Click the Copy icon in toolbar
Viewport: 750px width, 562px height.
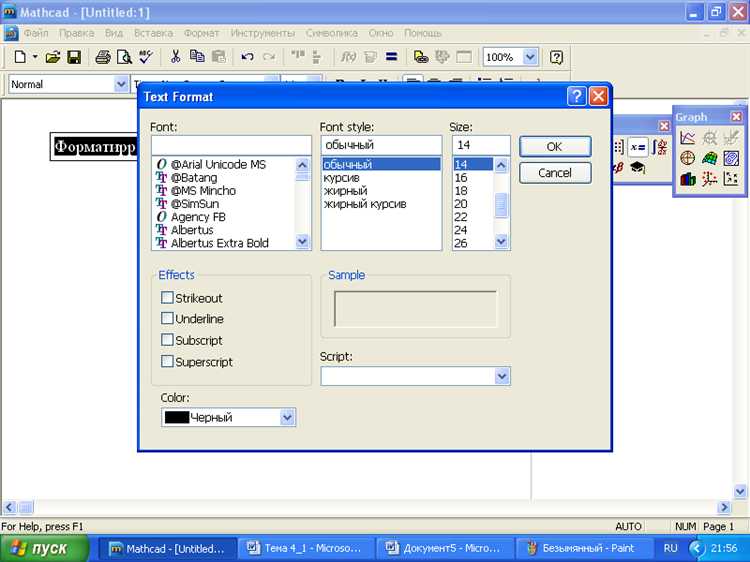[197, 57]
